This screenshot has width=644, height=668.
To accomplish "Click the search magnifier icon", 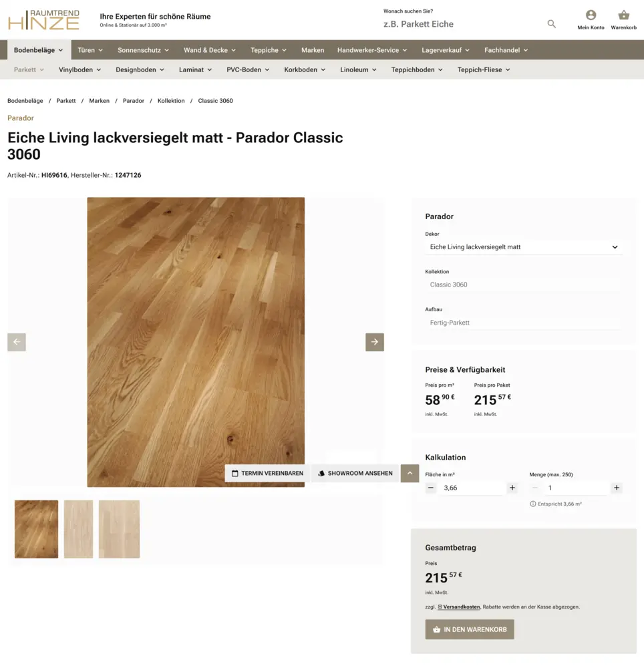I will (x=551, y=24).
